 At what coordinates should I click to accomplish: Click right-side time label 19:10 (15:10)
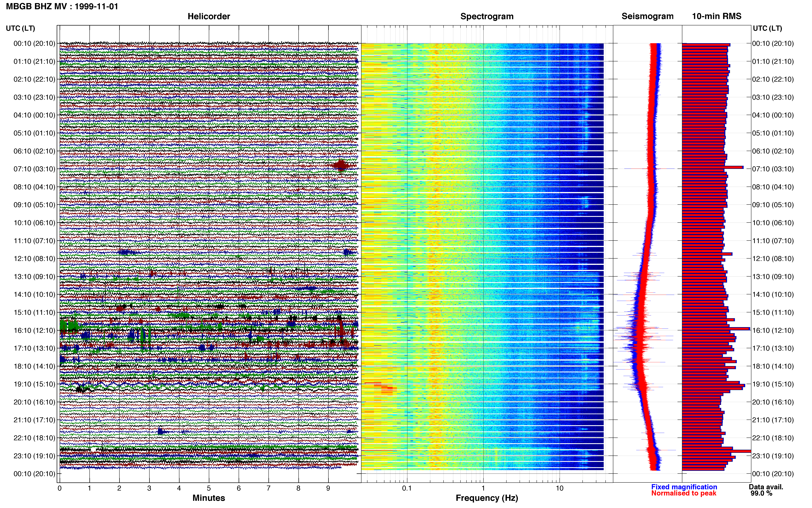pos(773,384)
